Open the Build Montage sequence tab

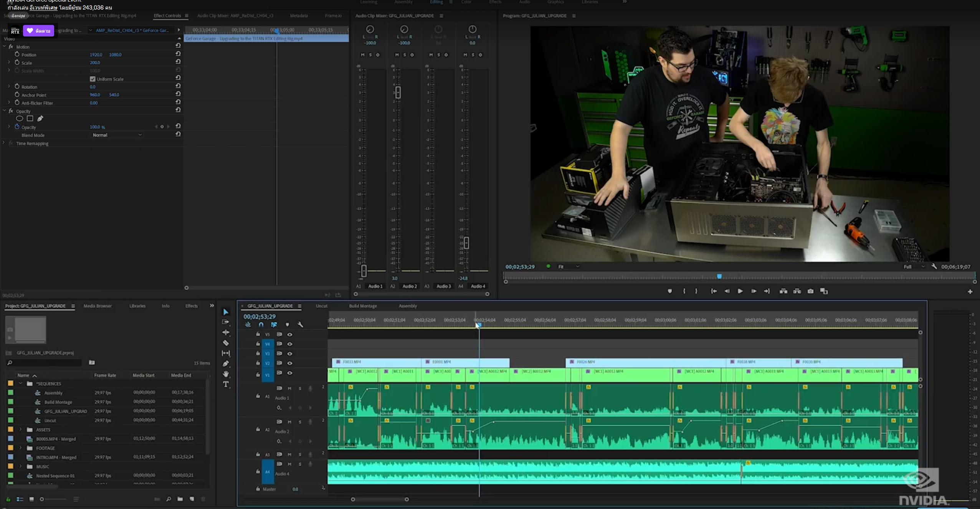(363, 306)
